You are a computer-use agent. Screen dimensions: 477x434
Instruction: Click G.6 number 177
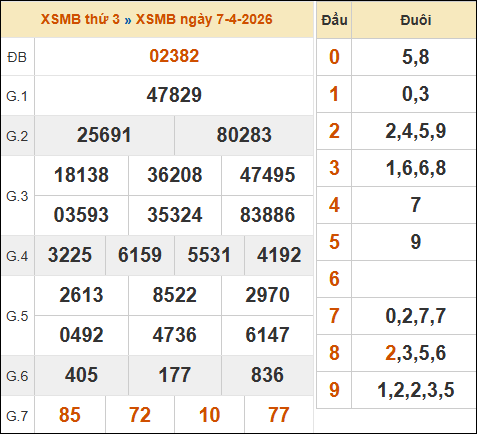[x=175, y=375]
